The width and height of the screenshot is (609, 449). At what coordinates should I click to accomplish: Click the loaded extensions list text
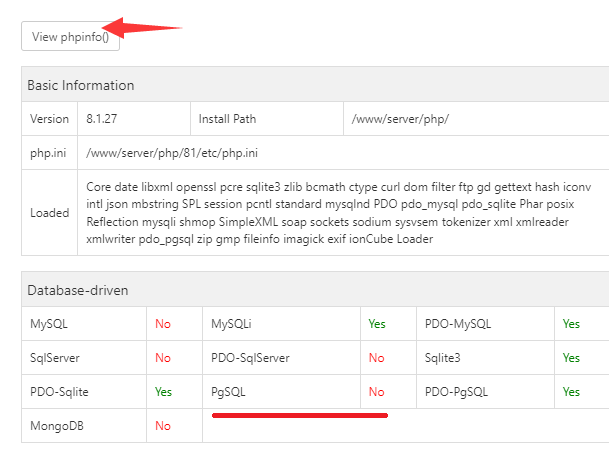pyautogui.click(x=340, y=213)
